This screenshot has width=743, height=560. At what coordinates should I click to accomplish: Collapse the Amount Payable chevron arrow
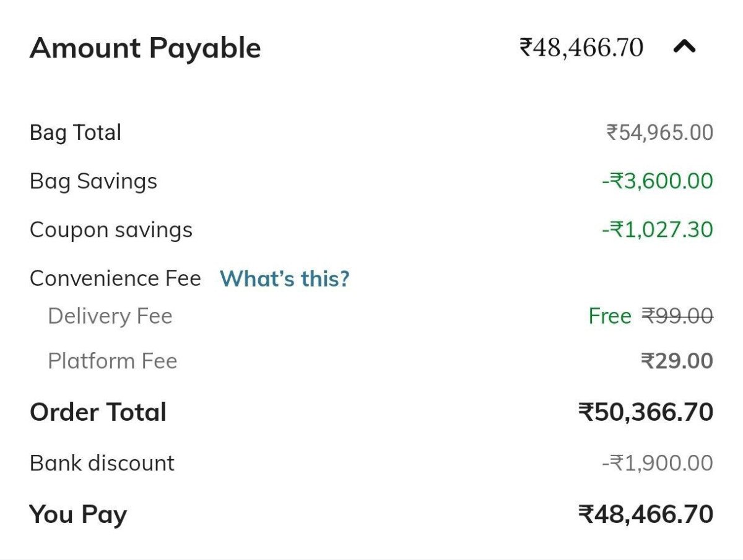tap(684, 47)
